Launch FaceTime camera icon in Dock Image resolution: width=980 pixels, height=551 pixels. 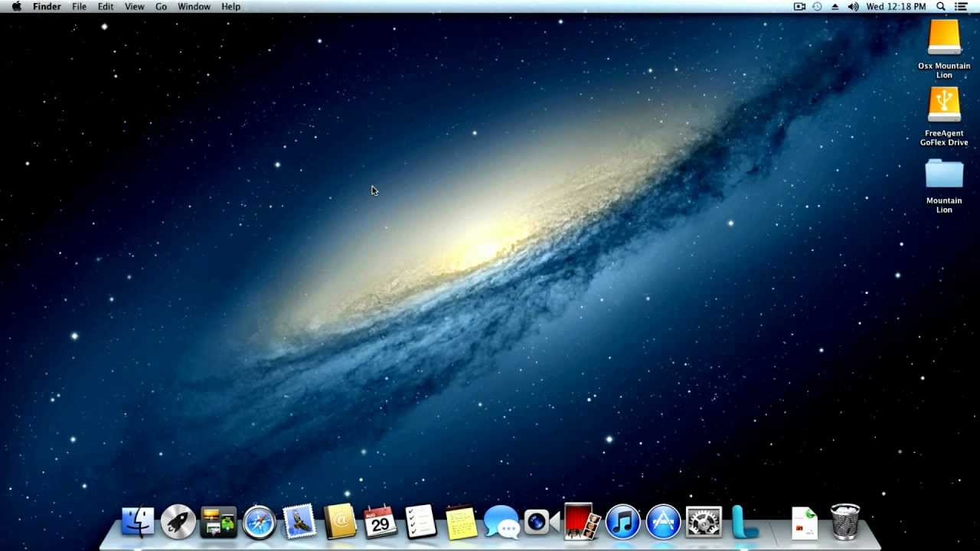pyautogui.click(x=541, y=523)
